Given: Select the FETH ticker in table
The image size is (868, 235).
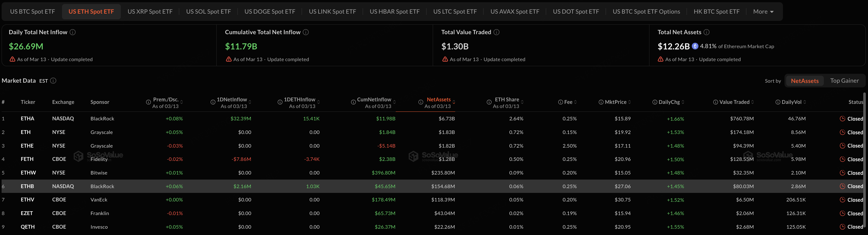Looking at the screenshot, I should pos(27,159).
